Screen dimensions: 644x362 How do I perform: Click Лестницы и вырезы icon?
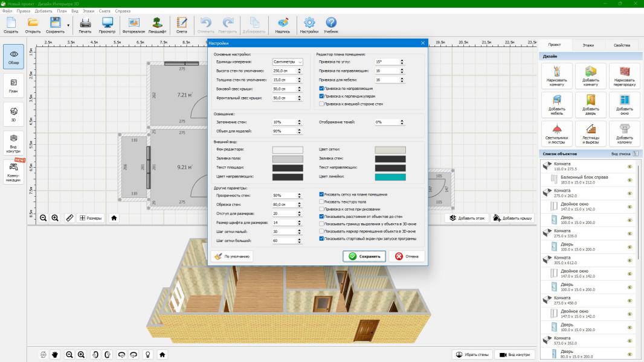coord(590,133)
